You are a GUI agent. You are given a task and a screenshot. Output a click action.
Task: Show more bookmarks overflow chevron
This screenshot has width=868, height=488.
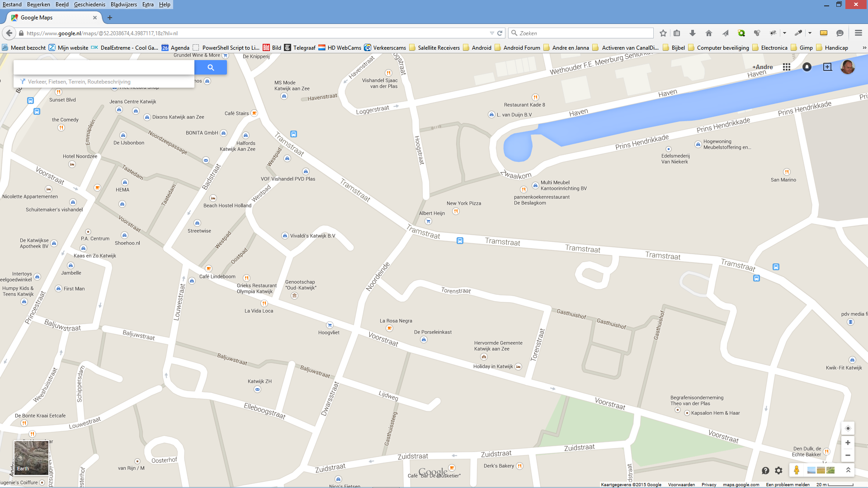[864, 47]
